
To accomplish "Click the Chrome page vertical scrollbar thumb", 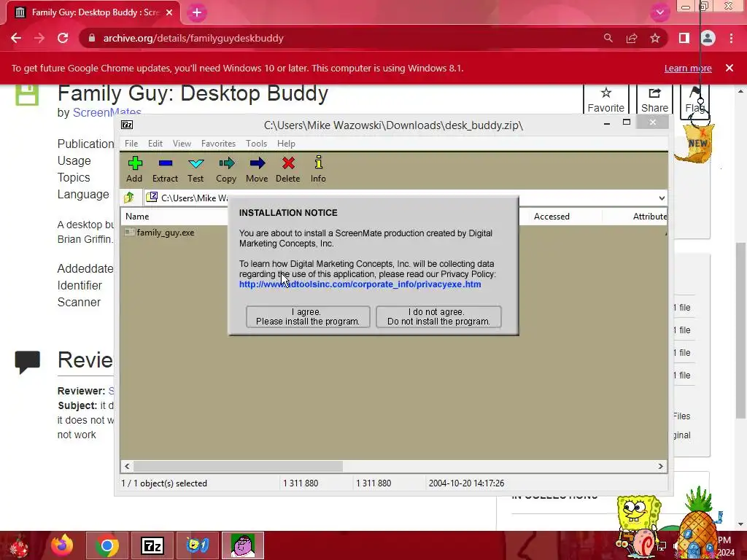I will point(740,330).
